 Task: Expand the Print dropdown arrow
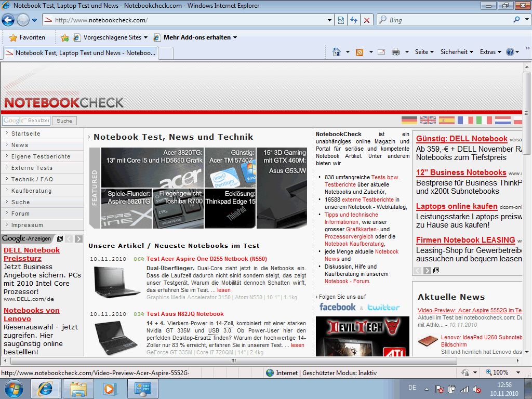pyautogui.click(x=407, y=52)
